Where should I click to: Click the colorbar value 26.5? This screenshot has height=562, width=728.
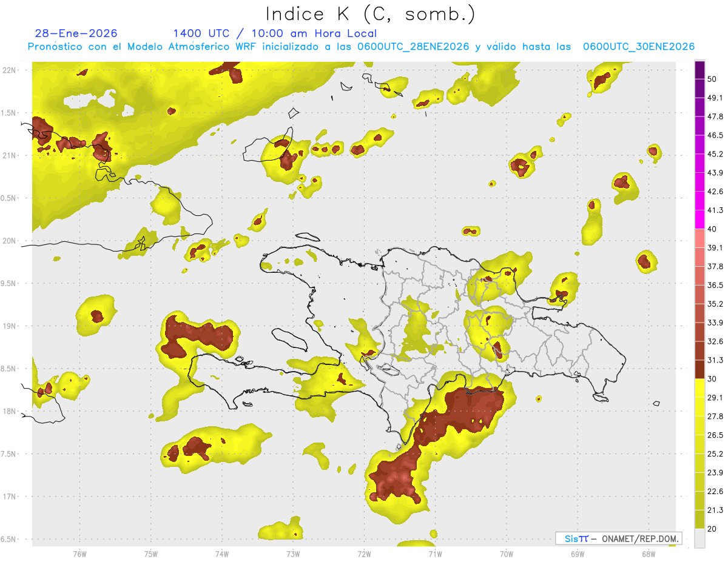pyautogui.click(x=715, y=435)
